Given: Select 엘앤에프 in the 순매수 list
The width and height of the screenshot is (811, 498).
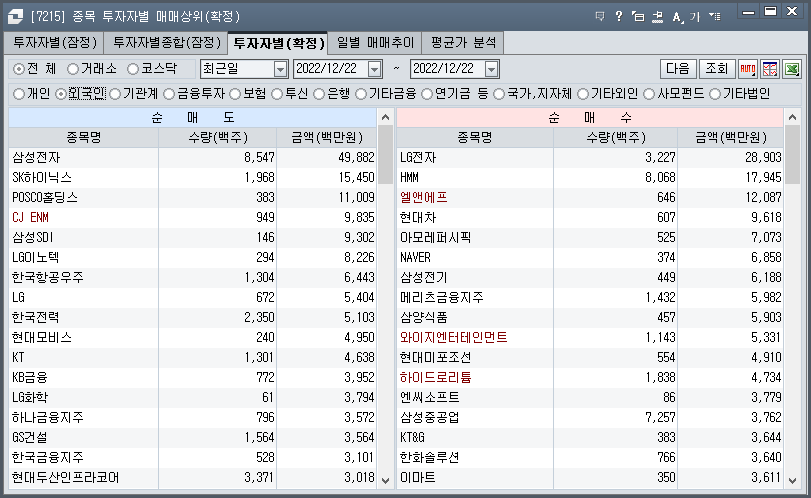Looking at the screenshot, I should 424,198.
